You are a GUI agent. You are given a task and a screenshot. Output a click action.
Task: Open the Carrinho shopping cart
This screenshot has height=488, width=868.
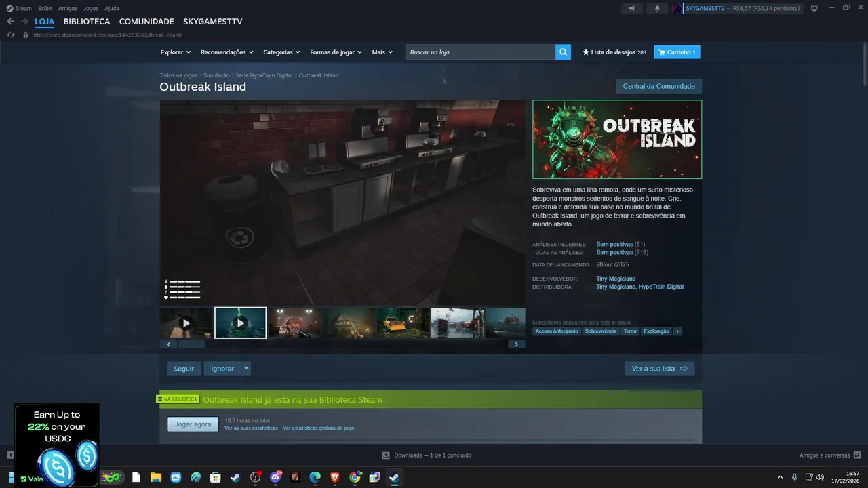[x=677, y=52]
